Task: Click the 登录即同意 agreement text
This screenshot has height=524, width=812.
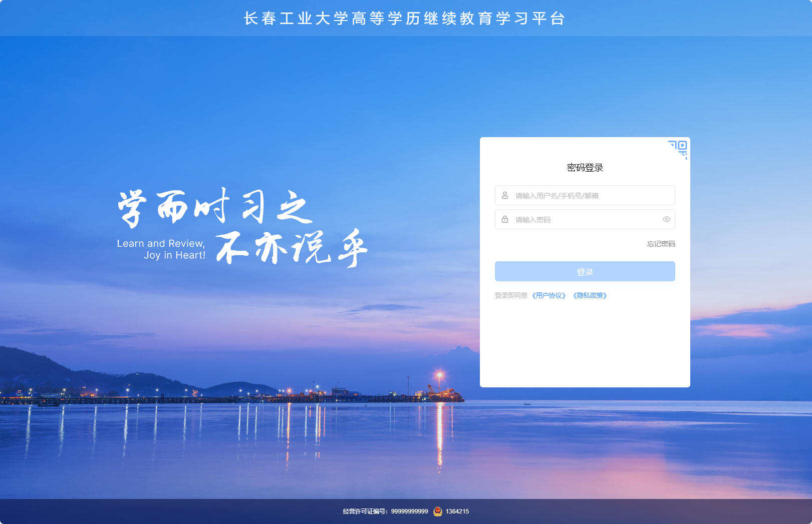Action: (511, 295)
